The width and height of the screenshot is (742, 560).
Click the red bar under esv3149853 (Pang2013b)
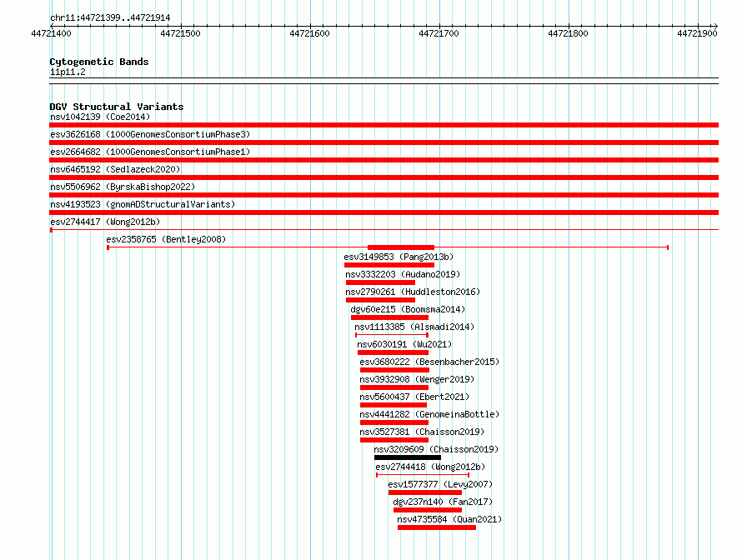389,265
